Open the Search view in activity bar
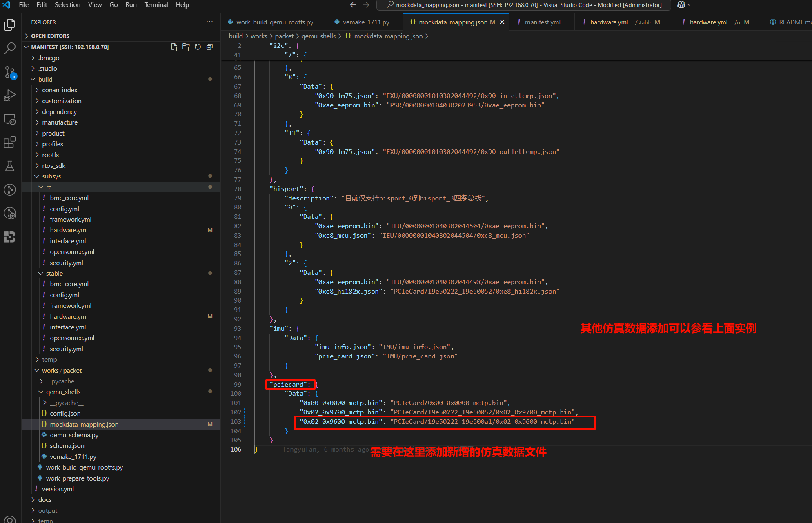 [10, 48]
